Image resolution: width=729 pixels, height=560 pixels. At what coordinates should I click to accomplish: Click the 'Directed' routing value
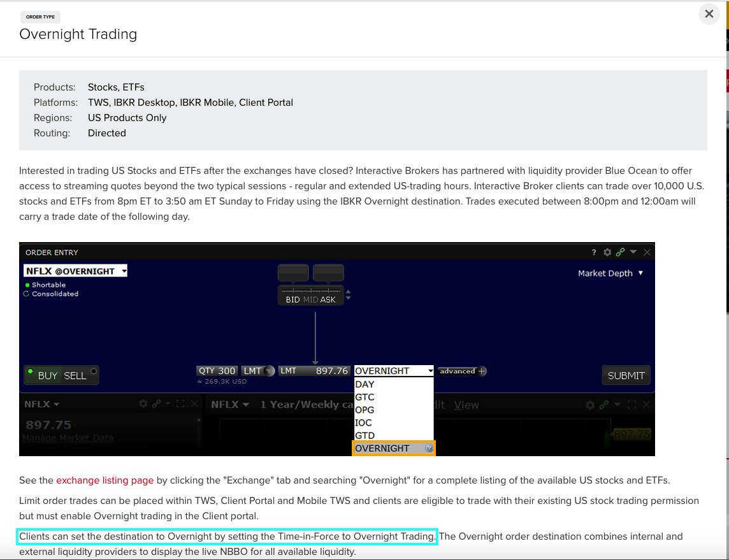pyautogui.click(x=107, y=133)
